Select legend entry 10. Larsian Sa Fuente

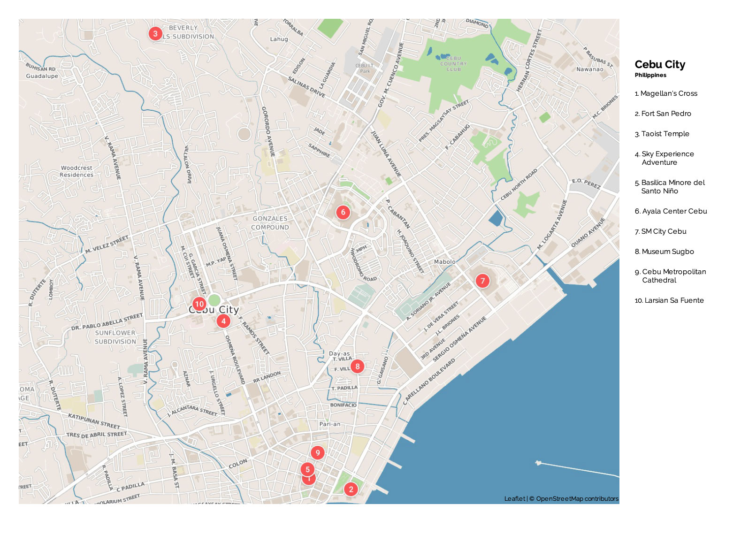pos(669,300)
